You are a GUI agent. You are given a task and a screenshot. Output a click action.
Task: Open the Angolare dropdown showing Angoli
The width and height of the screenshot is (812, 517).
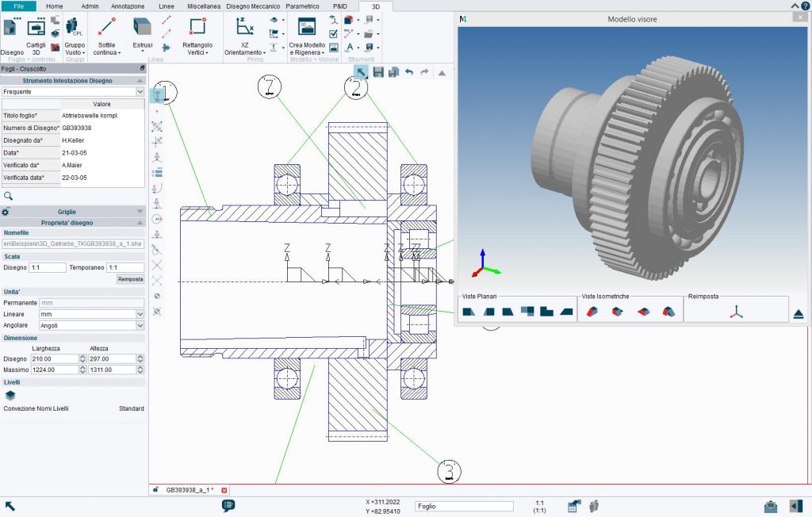(x=139, y=325)
